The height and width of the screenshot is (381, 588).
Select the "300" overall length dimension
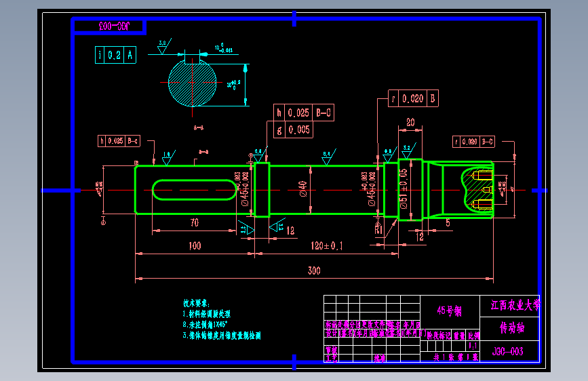(314, 270)
